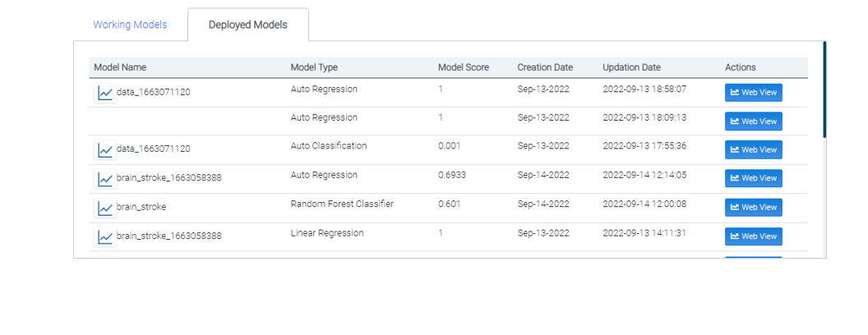Image resolution: width=868 pixels, height=335 pixels.
Task: Click Web View for the Auto Classification model
Action: coord(753,150)
